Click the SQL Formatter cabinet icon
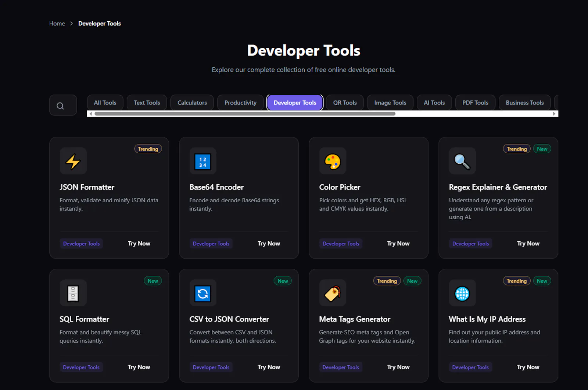 (73, 293)
